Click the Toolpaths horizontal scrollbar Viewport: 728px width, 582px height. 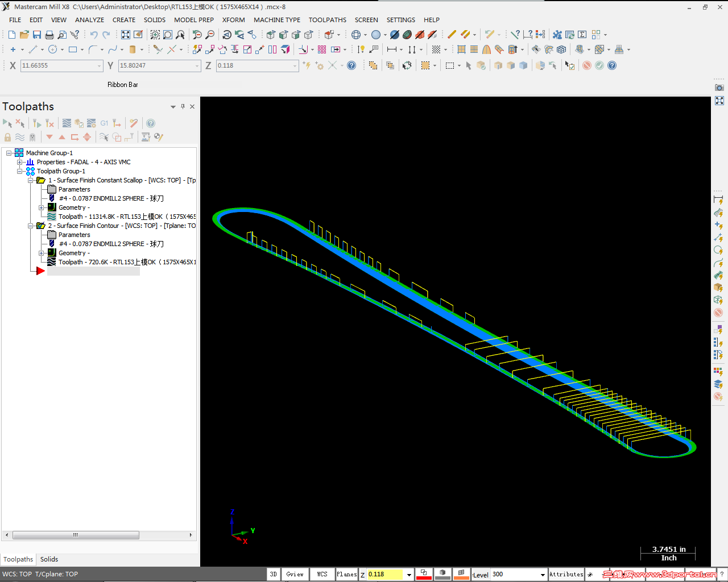coord(99,535)
